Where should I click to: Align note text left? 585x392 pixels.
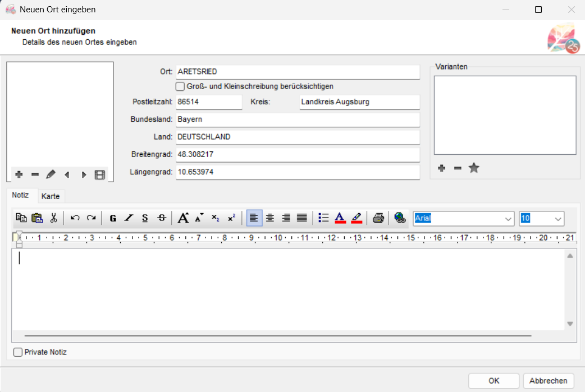[x=254, y=218]
